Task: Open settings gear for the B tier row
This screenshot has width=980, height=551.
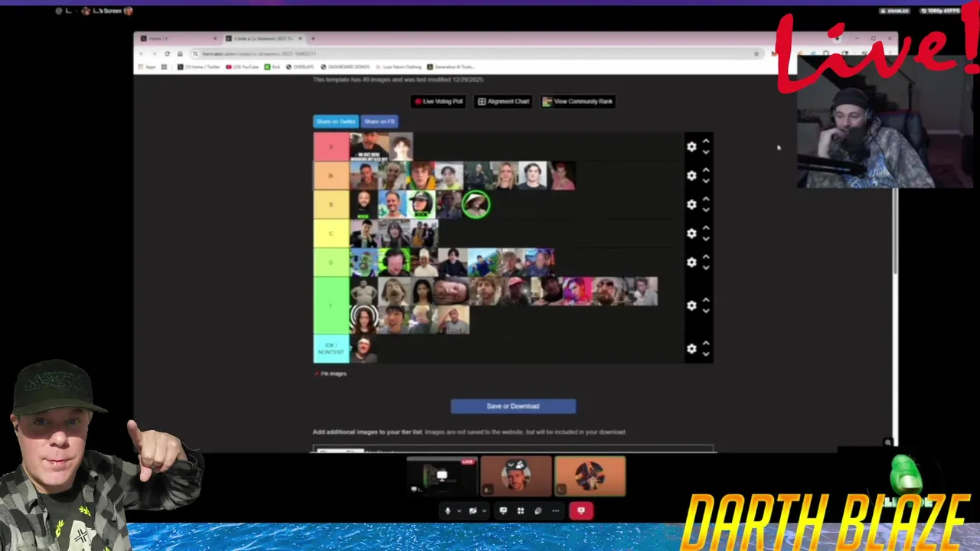Action: 691,204
